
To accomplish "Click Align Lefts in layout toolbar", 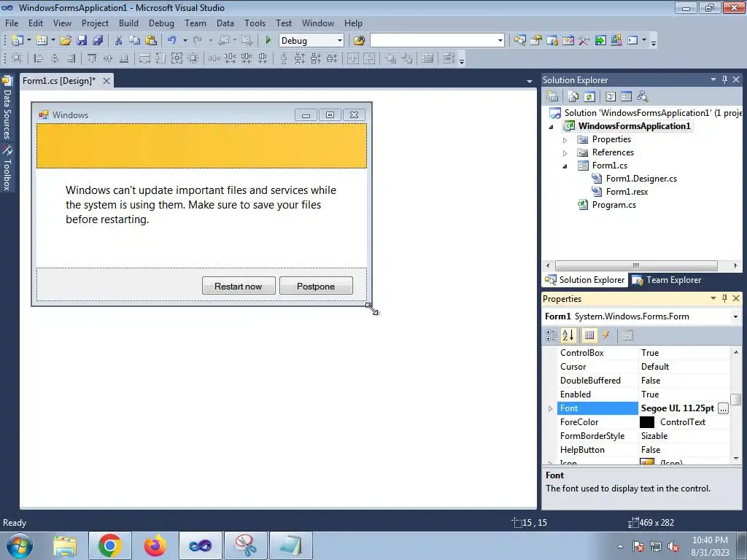I will point(39,58).
